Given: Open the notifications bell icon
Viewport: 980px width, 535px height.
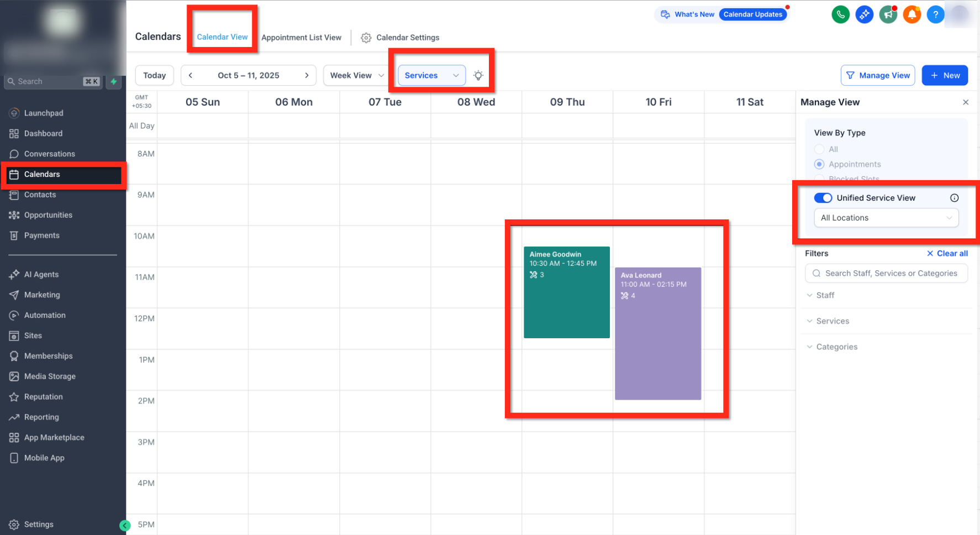Looking at the screenshot, I should tap(911, 14).
